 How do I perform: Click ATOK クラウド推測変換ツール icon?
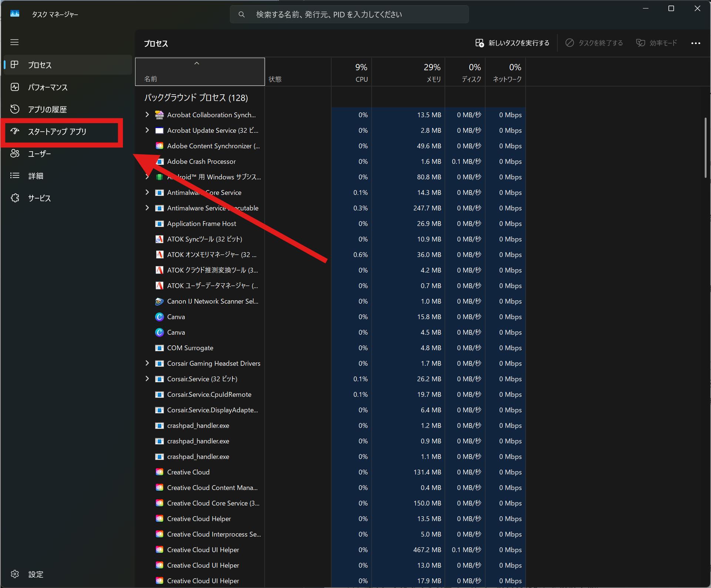tap(160, 270)
